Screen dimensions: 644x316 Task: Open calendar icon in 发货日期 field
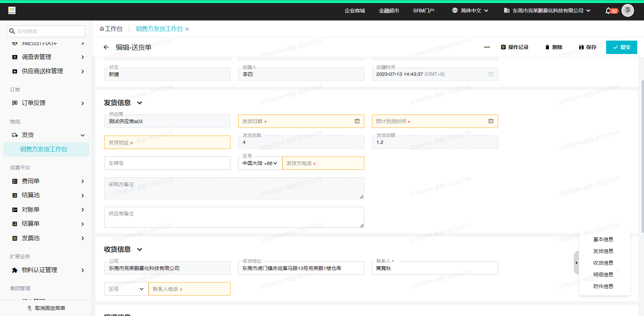click(x=357, y=121)
